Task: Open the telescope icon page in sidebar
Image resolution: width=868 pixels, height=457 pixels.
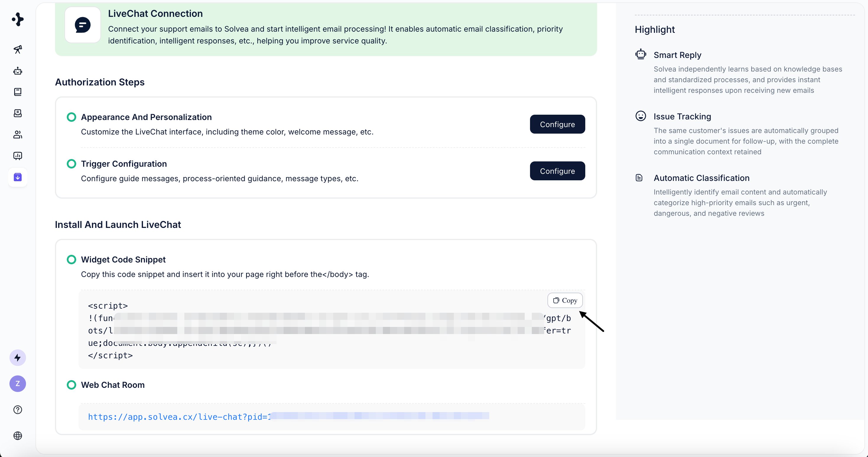Action: [x=17, y=50]
